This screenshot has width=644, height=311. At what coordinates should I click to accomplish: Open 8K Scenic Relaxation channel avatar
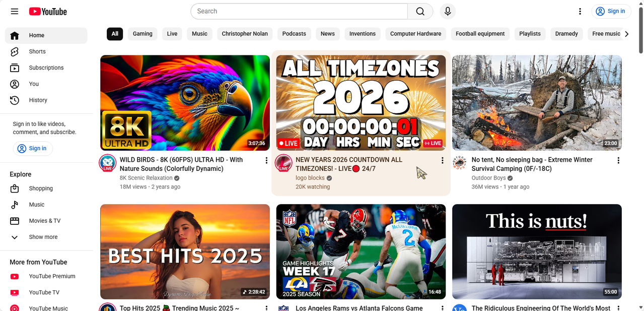[108, 164]
